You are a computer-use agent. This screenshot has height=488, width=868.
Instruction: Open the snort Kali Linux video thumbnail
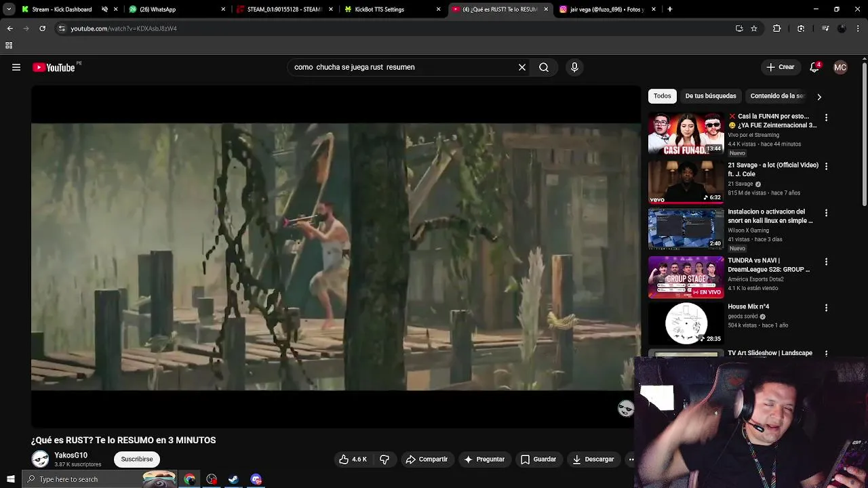click(686, 230)
